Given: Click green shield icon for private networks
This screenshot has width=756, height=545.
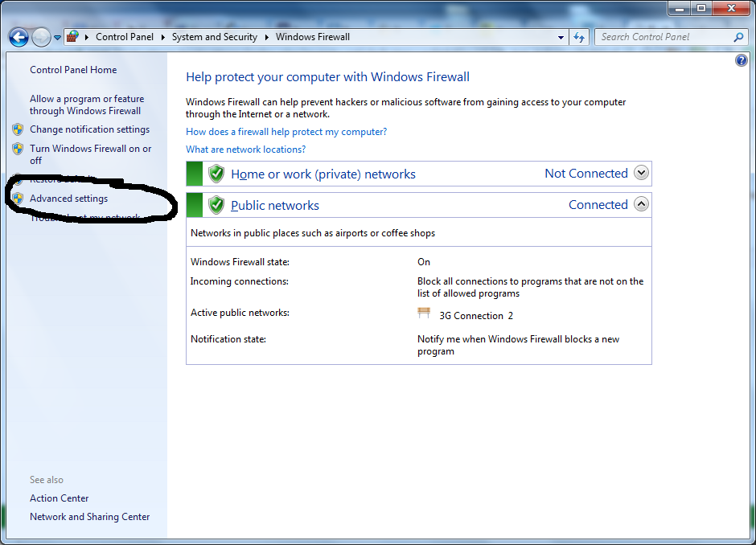Looking at the screenshot, I should point(216,174).
